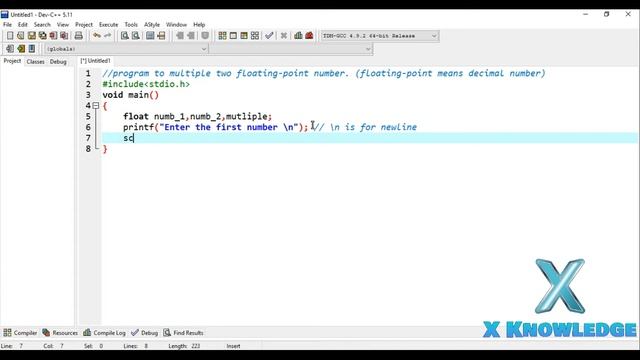Open the File menu
Image resolution: width=640 pixels, height=360 pixels.
point(7,25)
